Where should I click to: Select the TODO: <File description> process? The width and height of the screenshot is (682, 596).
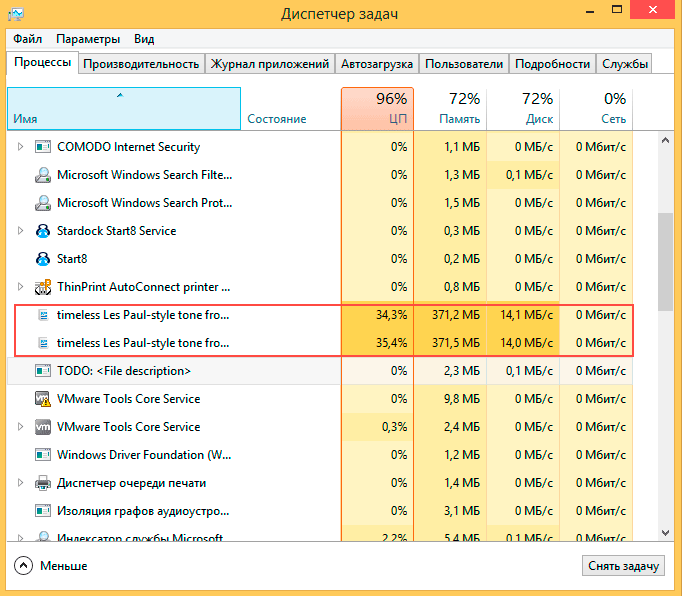tap(123, 371)
